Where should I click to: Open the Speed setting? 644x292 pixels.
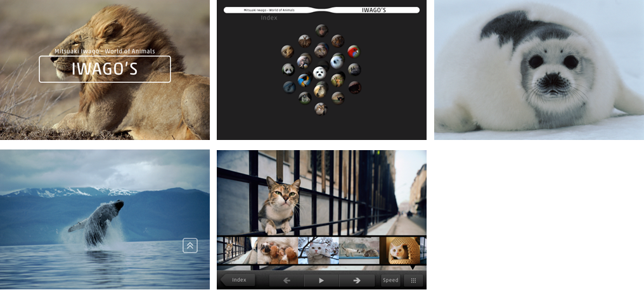[x=390, y=280]
